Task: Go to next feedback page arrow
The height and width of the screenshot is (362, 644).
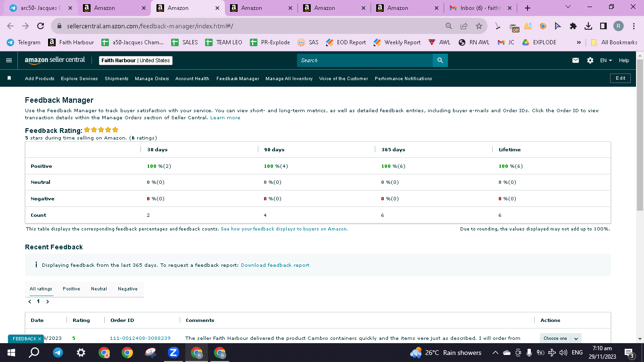Action: (x=48, y=302)
